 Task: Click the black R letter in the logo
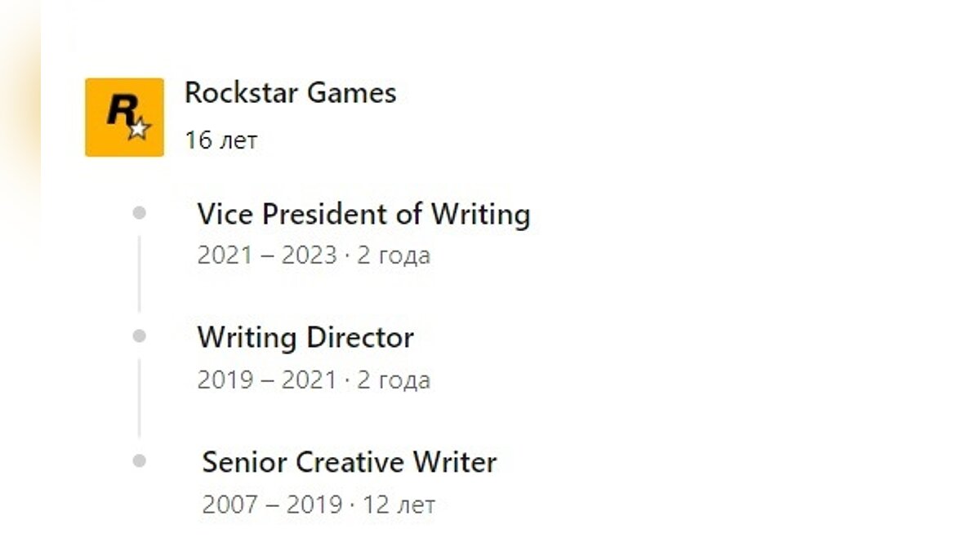pyautogui.click(x=119, y=111)
